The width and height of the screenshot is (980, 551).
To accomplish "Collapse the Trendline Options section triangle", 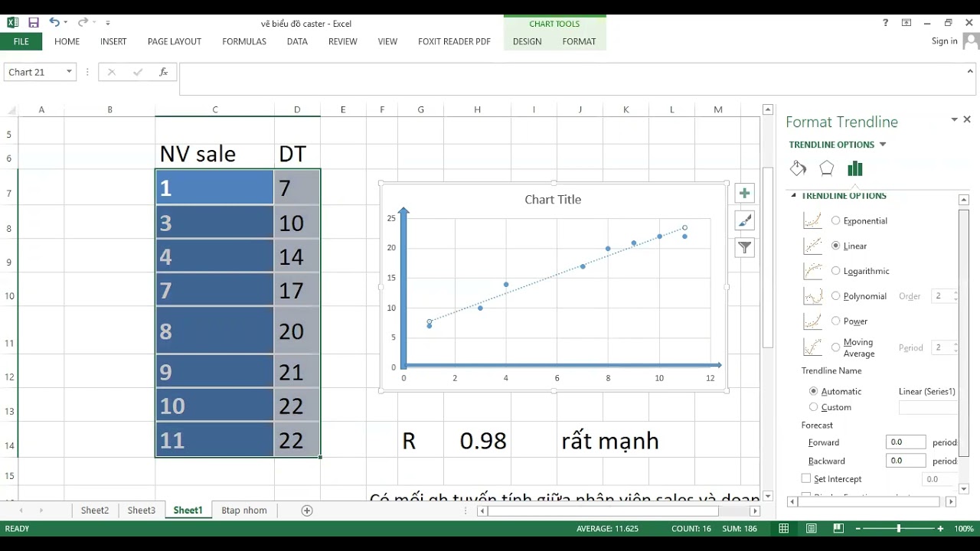I will (x=793, y=196).
